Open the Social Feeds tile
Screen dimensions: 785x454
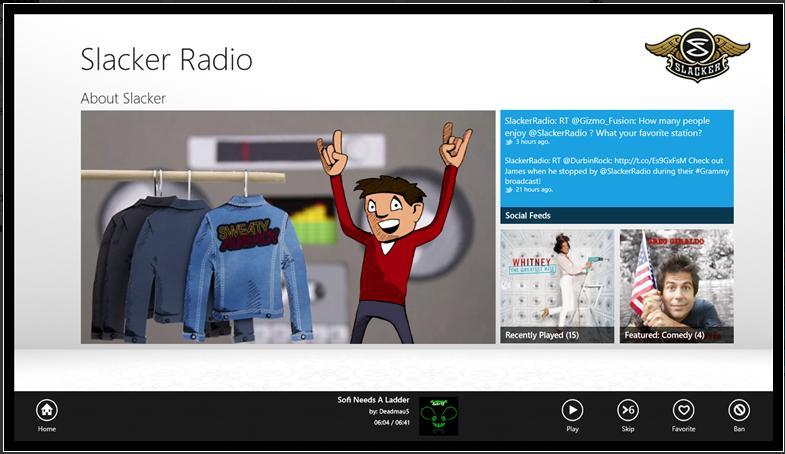[617, 167]
